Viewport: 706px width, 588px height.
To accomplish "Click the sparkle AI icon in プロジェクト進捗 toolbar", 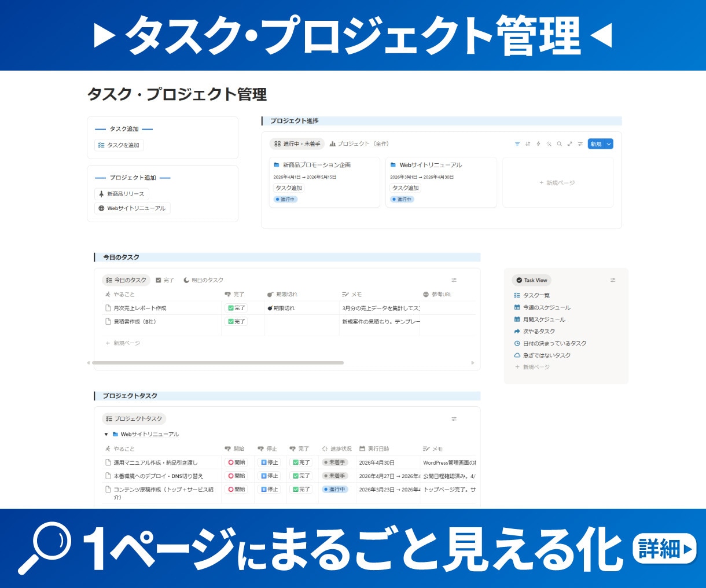I will [x=549, y=144].
